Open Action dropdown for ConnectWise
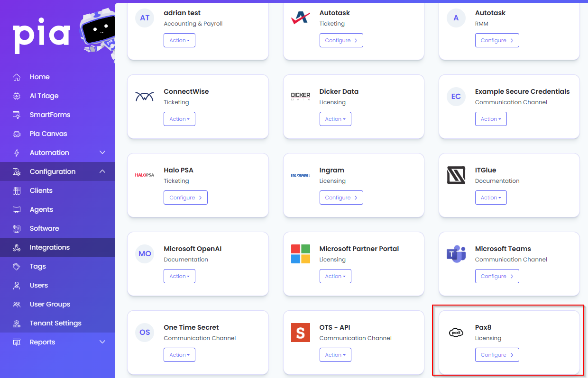This screenshot has width=588, height=378. click(x=179, y=119)
